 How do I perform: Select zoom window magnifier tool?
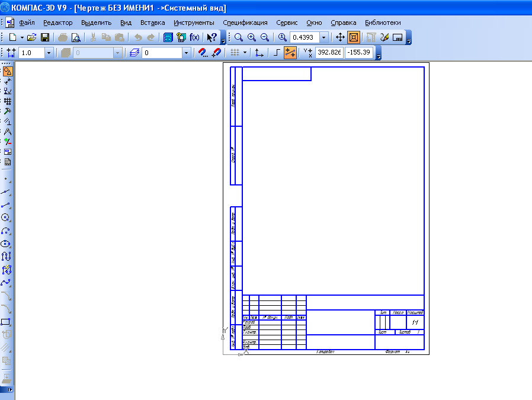coord(239,37)
